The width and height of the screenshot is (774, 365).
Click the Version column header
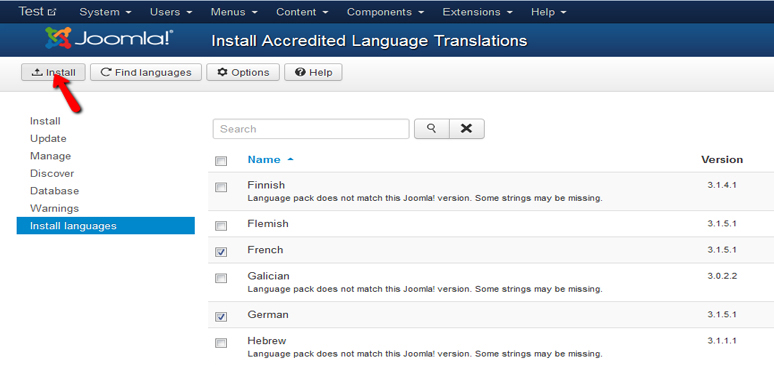coord(722,160)
